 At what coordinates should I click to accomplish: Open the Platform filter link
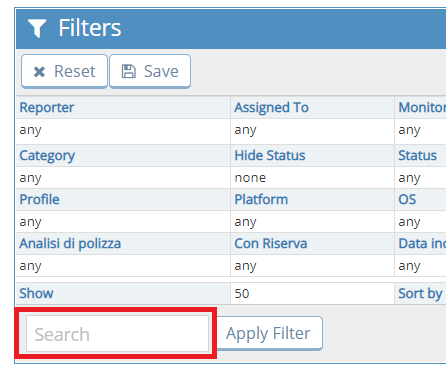261,199
